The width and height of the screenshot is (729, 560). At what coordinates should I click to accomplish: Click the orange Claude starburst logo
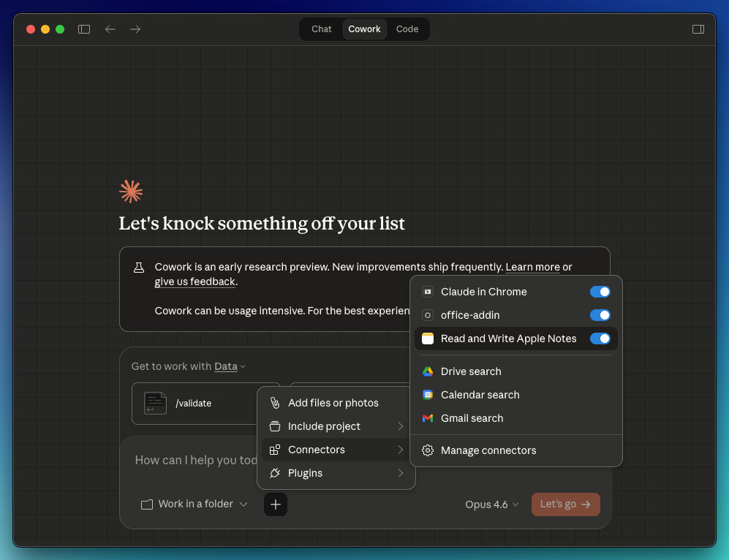click(x=131, y=192)
